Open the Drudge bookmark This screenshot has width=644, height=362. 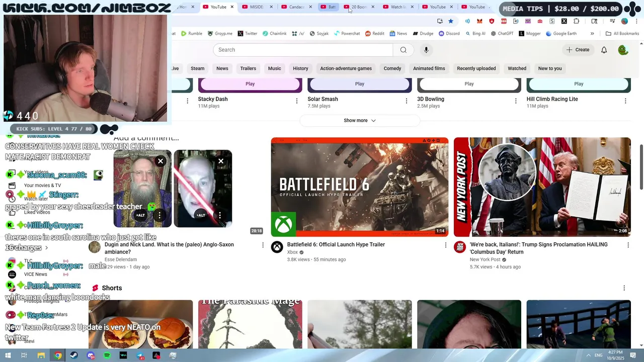(x=423, y=34)
